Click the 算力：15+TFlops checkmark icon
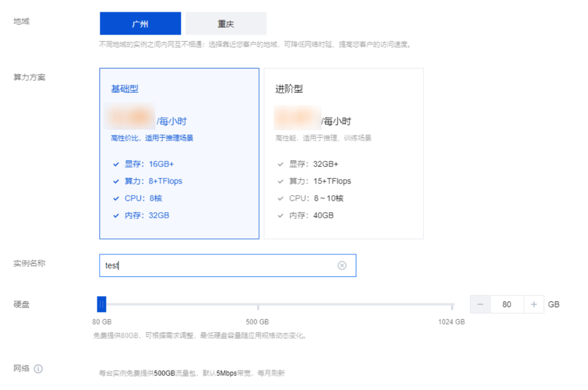Viewport: 588px width, 390px height. point(280,181)
